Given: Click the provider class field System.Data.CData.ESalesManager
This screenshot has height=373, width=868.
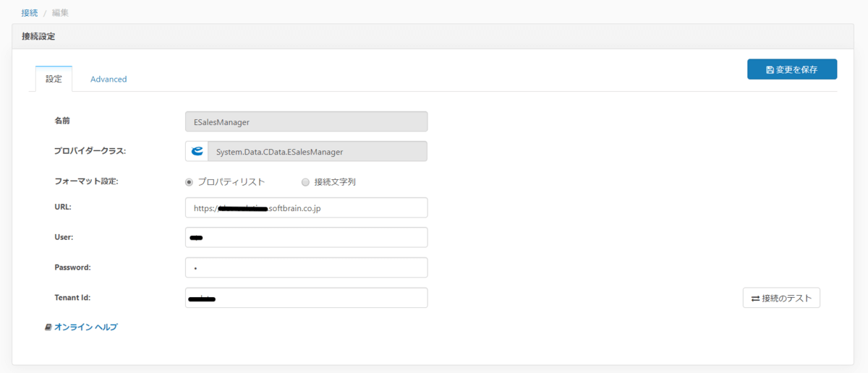Looking at the screenshot, I should click(318, 152).
